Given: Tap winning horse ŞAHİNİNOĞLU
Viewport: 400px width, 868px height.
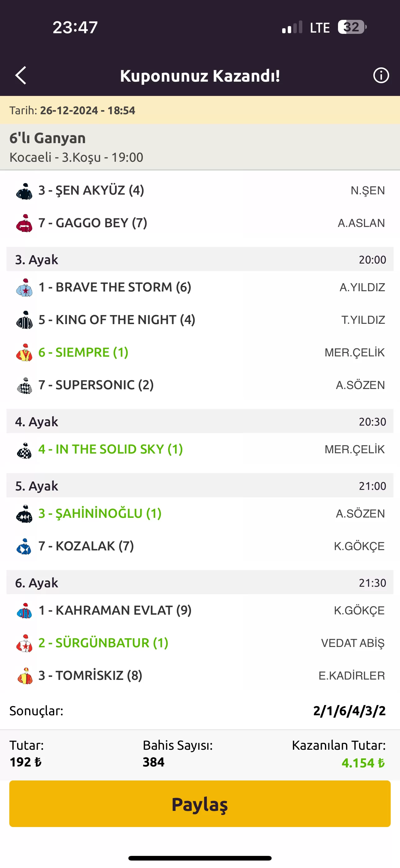Looking at the screenshot, I should click(x=100, y=513).
